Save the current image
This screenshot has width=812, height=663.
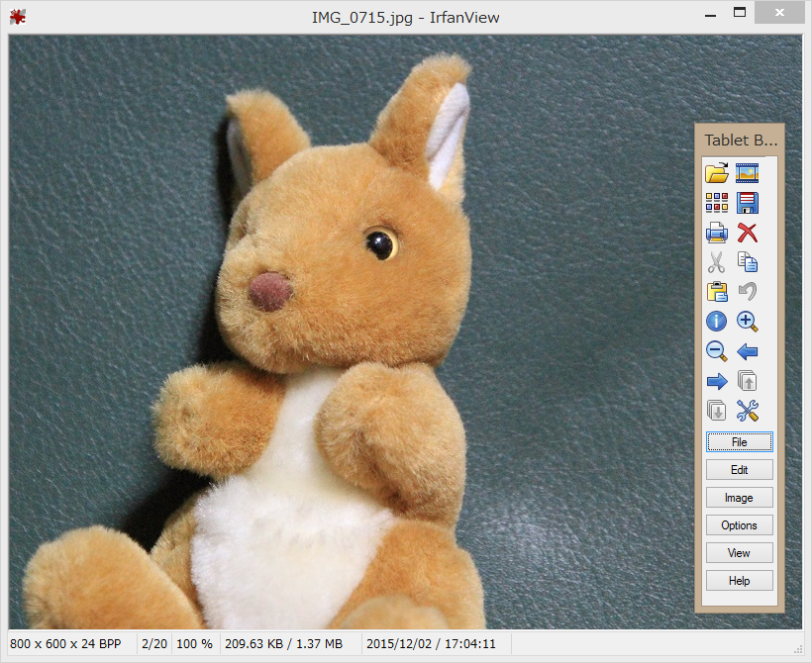[x=748, y=203]
